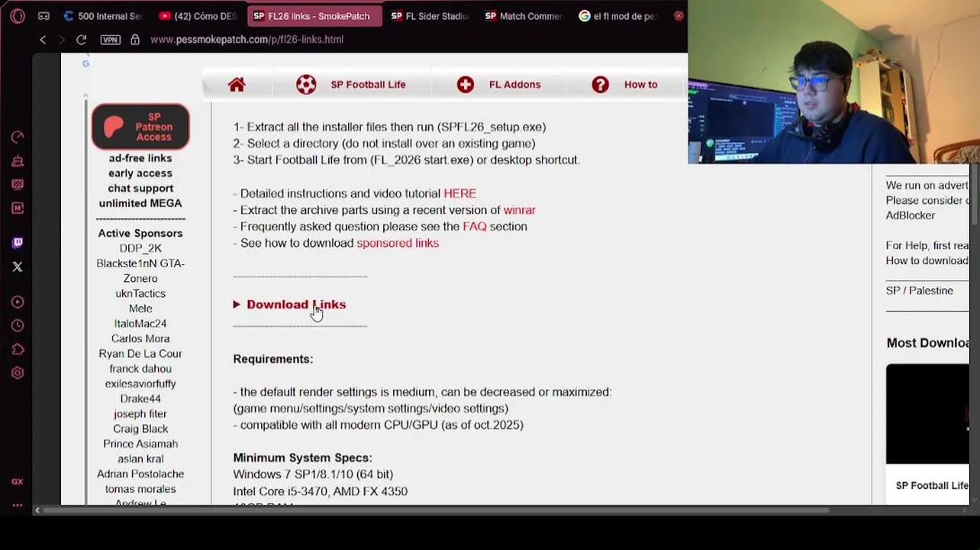
Task: Open the HERE video tutorial link
Action: (x=459, y=194)
